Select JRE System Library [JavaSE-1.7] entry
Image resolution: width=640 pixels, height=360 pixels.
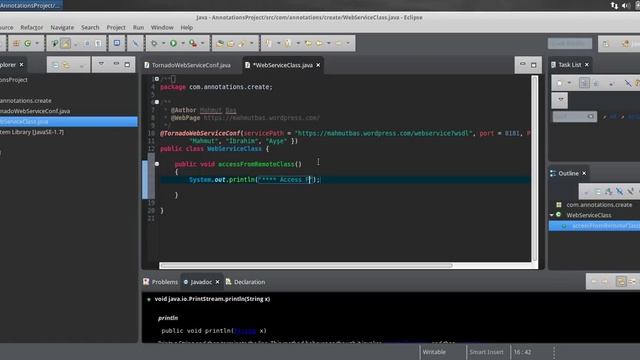(32, 132)
